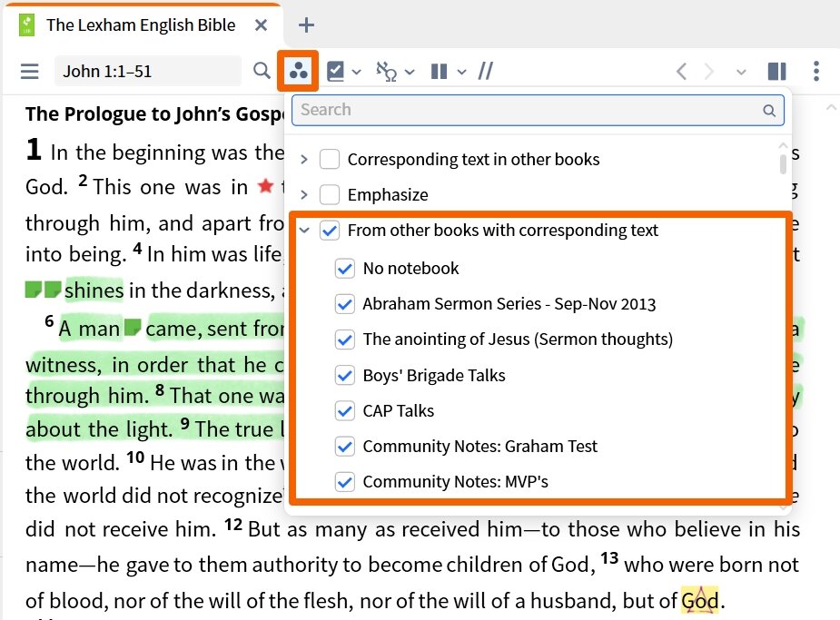Uncheck the Boys' Brigade Talks checkbox

pyautogui.click(x=344, y=375)
